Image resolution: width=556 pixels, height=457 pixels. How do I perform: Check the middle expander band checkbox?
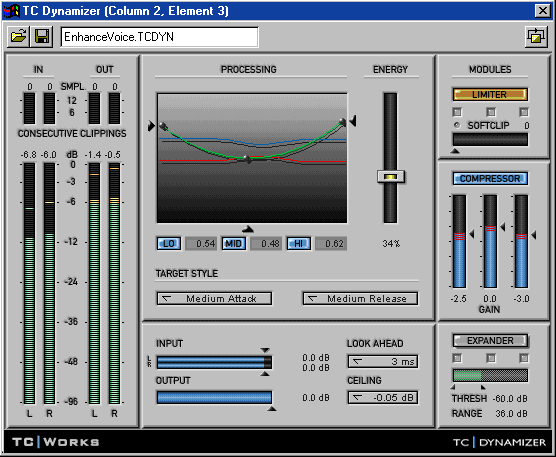pyautogui.click(x=491, y=358)
